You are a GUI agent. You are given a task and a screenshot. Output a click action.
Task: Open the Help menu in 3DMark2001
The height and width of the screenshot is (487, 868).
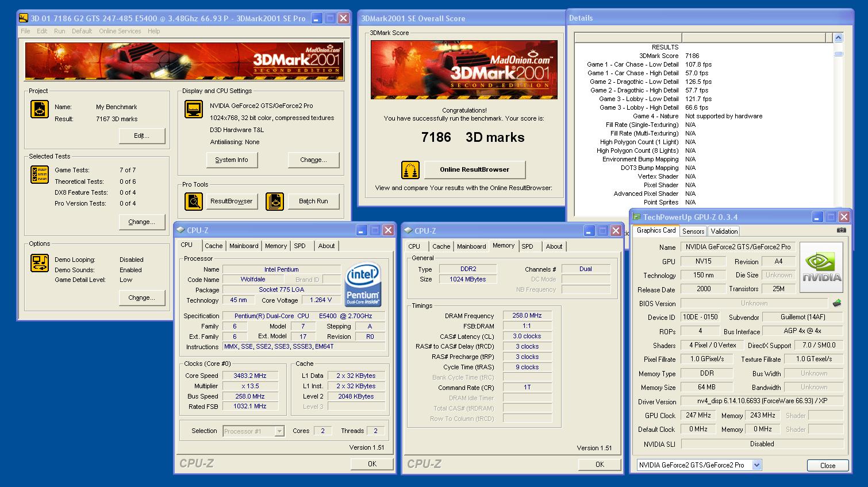click(x=153, y=31)
